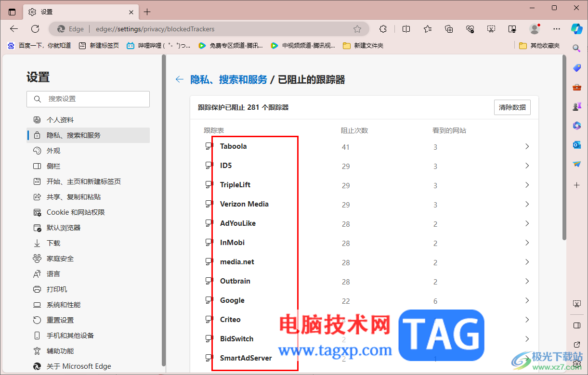The height and width of the screenshot is (375, 588).
Task: Open 下载 settings section
Action: click(x=88, y=243)
